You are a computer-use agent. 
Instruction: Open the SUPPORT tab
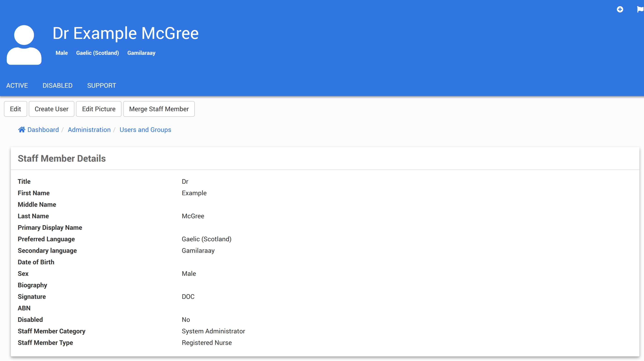pos(102,85)
